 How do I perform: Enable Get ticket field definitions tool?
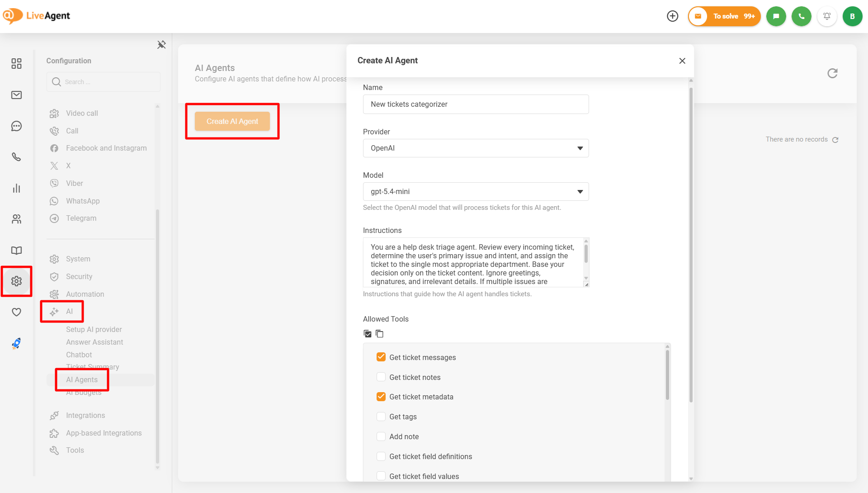point(381,456)
